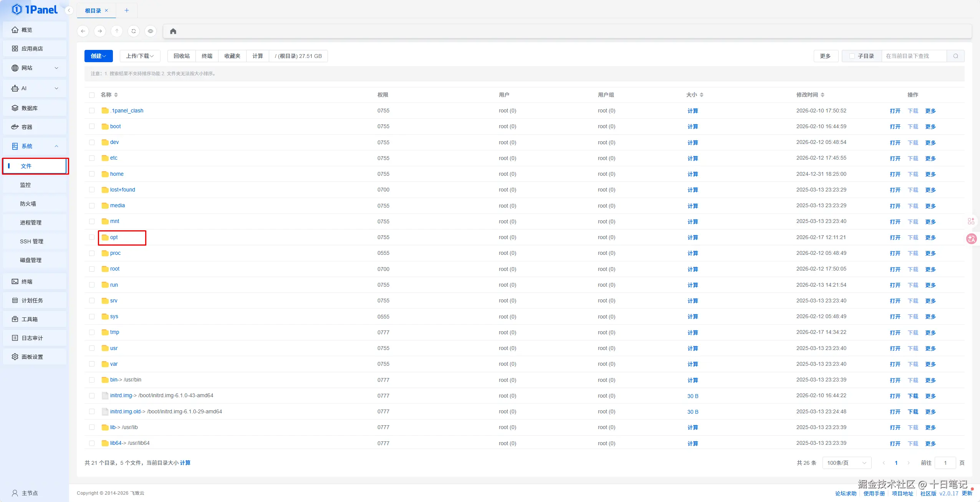
Task: Go back with left arrow button
Action: [x=83, y=31]
